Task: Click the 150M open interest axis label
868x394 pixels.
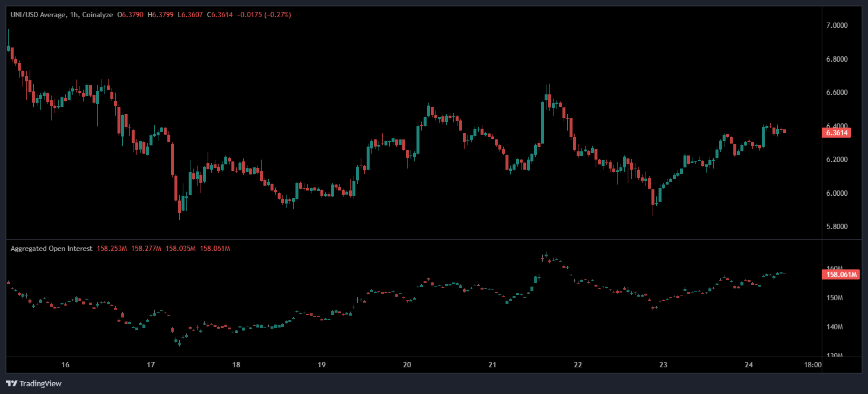Action: coord(835,298)
